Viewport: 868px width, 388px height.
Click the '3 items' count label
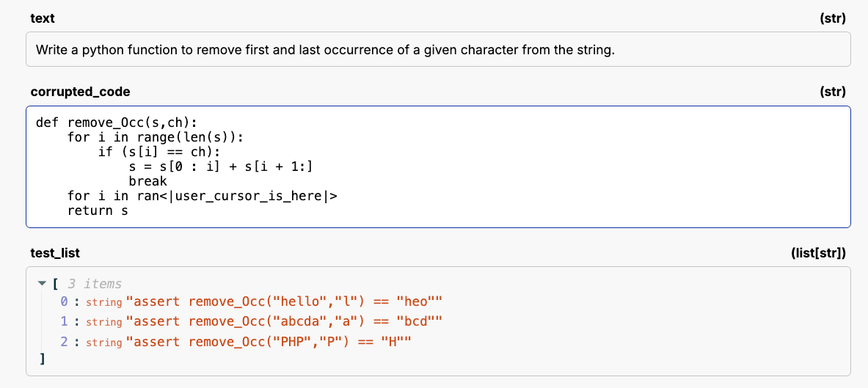pos(95,284)
